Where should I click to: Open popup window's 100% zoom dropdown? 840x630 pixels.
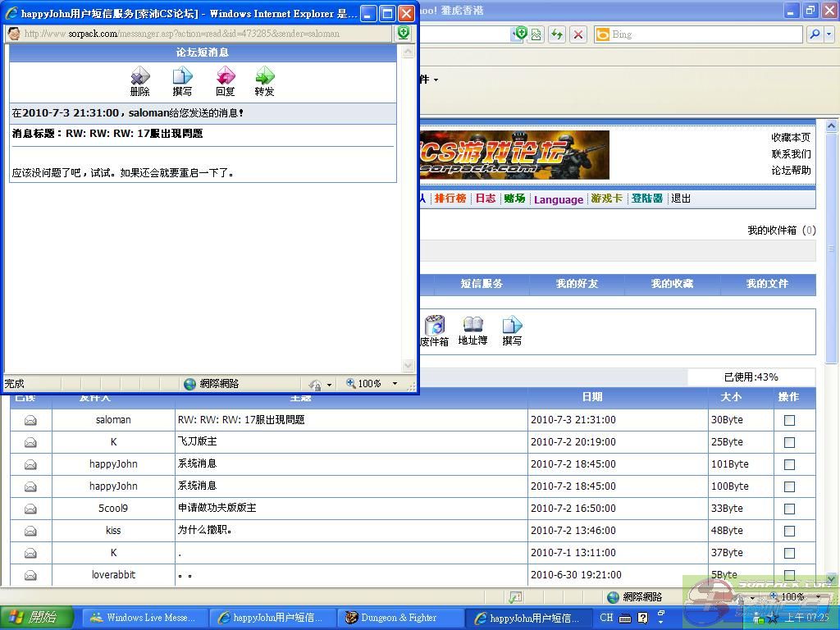(395, 384)
